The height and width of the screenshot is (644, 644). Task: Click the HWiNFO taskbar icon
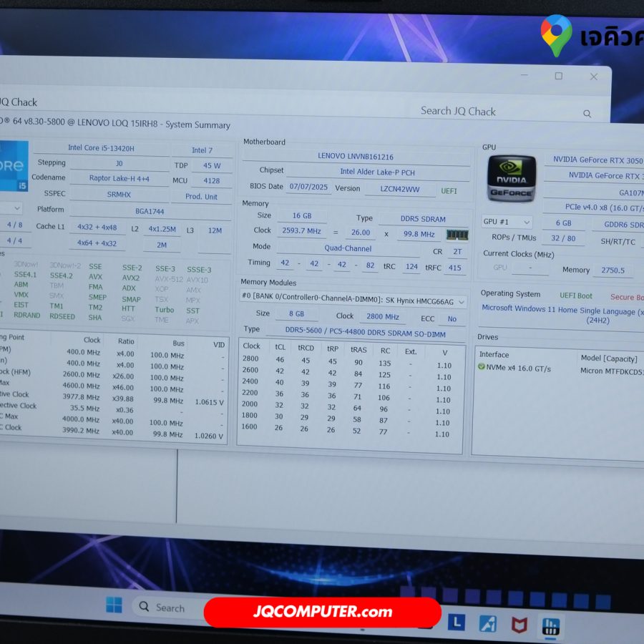[550, 626]
